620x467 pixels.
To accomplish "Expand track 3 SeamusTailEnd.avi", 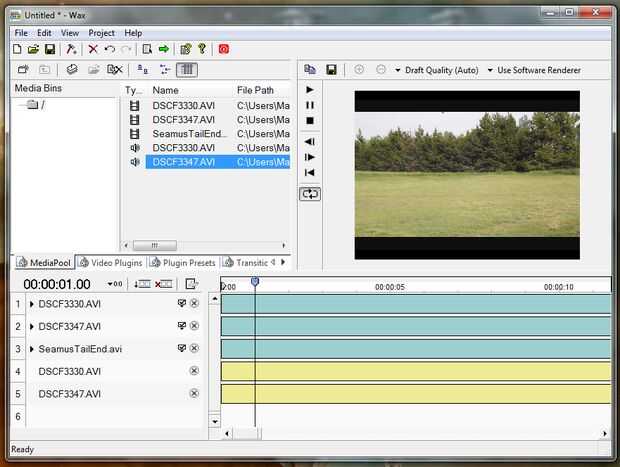I will click(32, 349).
